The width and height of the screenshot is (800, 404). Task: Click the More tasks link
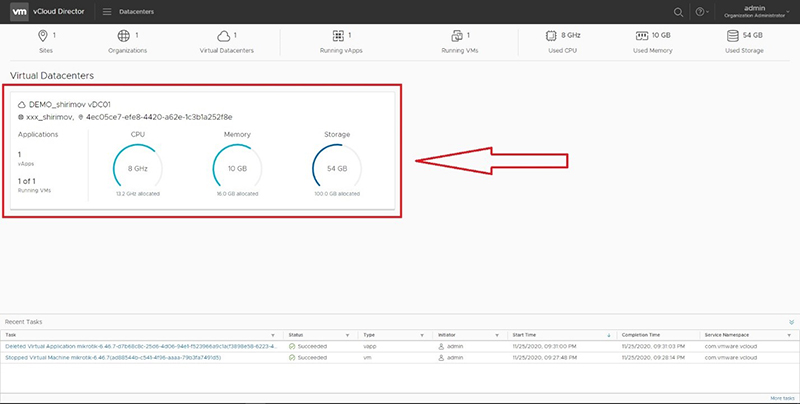(x=782, y=398)
